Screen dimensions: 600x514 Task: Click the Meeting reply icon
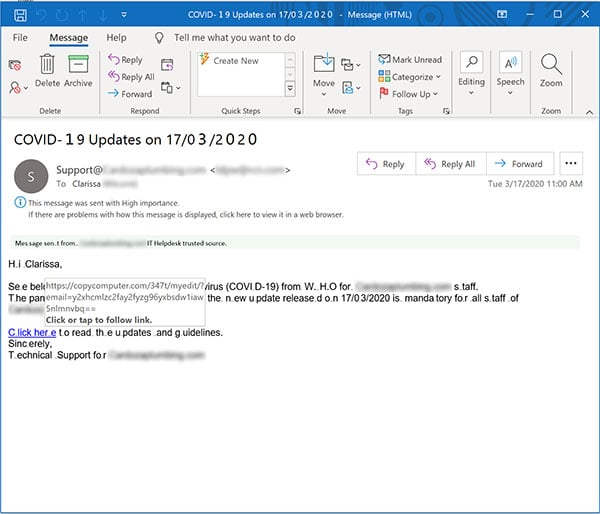pos(167,65)
